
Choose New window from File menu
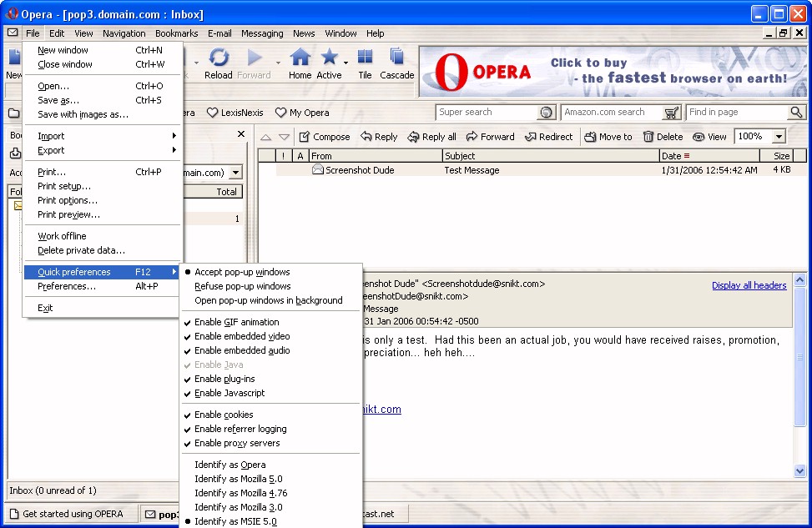click(102, 50)
